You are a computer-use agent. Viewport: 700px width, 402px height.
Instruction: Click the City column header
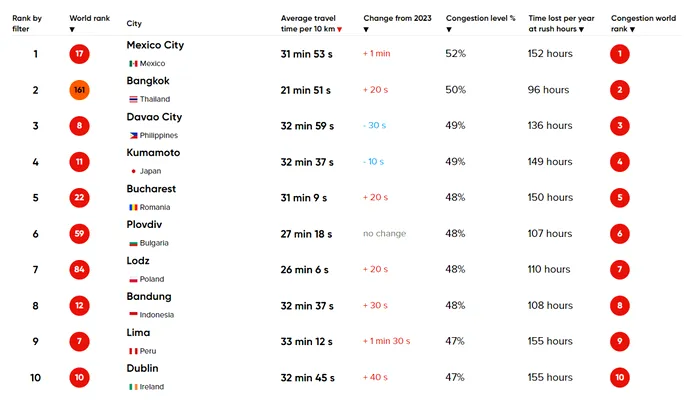click(x=134, y=23)
